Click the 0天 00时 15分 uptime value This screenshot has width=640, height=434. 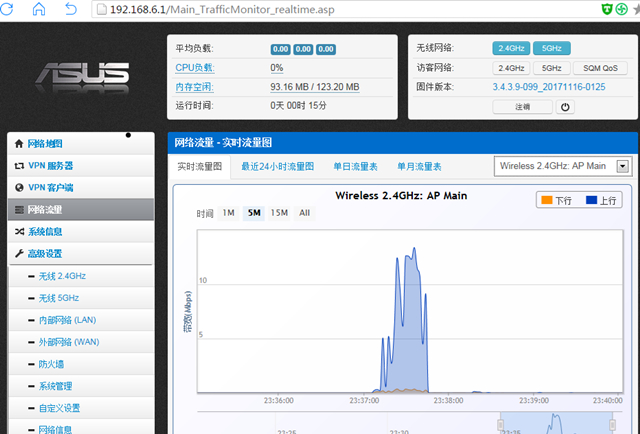point(298,106)
